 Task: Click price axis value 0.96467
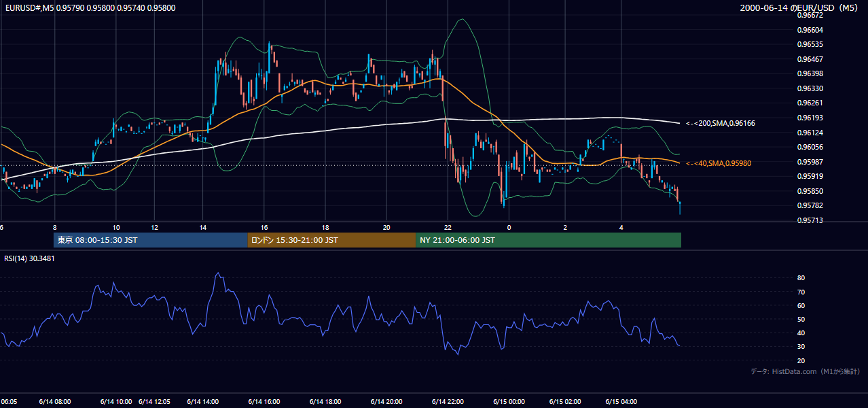[x=810, y=59]
